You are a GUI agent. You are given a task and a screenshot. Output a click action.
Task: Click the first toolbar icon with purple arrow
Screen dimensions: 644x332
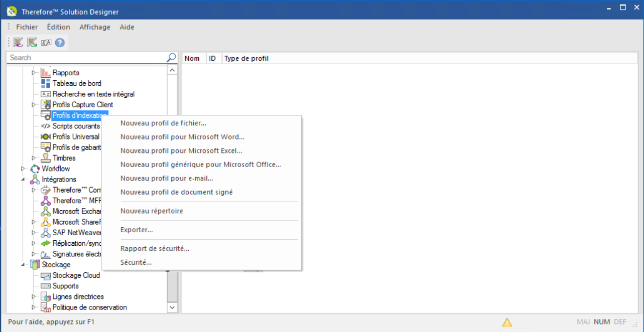(19, 43)
